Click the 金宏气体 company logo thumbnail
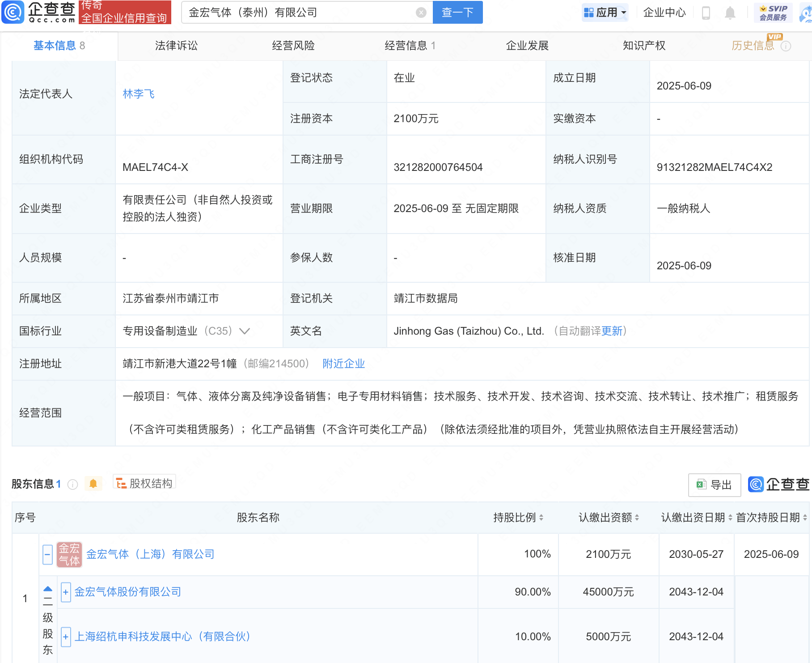Screen dimensions: 812x663 [x=69, y=554]
